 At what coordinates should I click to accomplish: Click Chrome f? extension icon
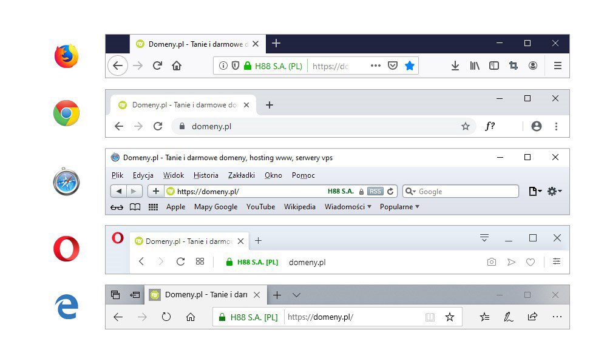point(490,126)
